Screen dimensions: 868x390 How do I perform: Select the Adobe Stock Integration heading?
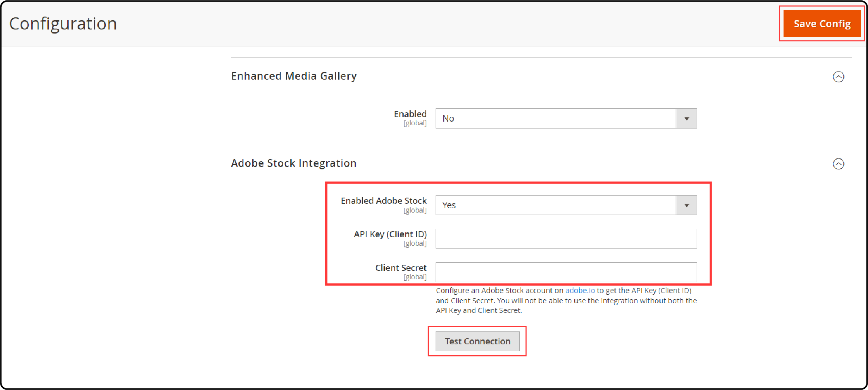[294, 163]
